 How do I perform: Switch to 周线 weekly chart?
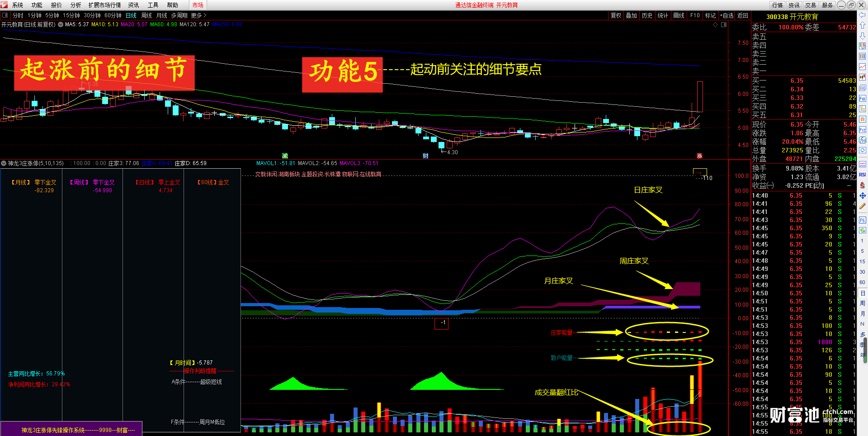tap(146, 15)
